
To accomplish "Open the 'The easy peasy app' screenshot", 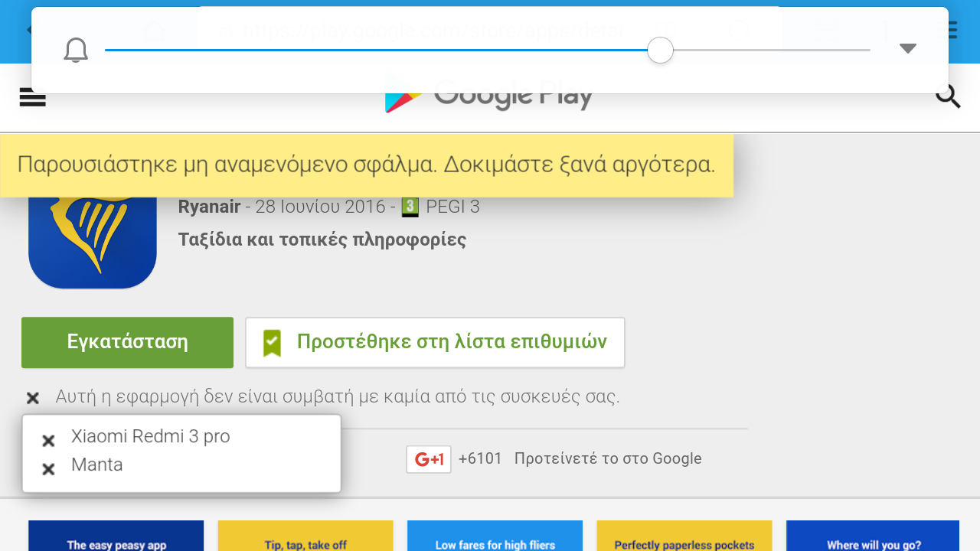I will (x=116, y=536).
